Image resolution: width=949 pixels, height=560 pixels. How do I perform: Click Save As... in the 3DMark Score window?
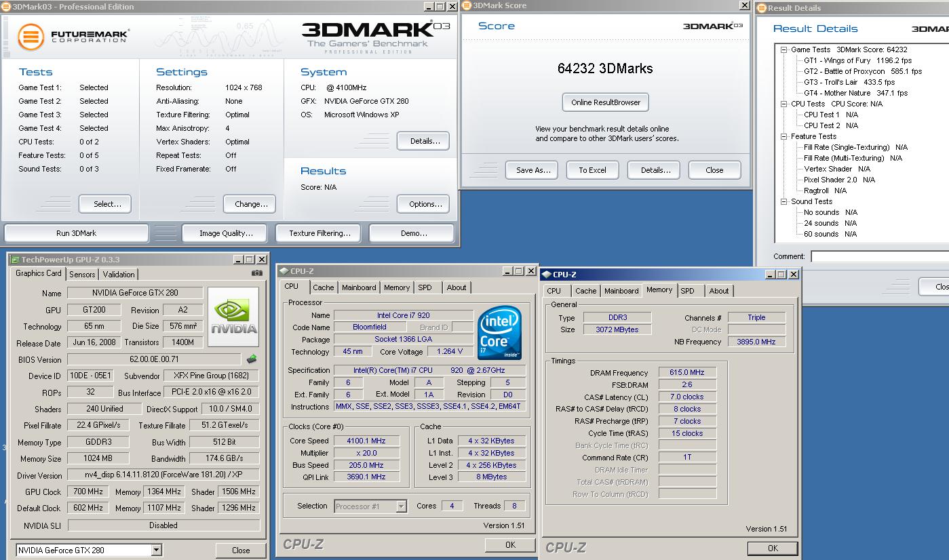(533, 170)
